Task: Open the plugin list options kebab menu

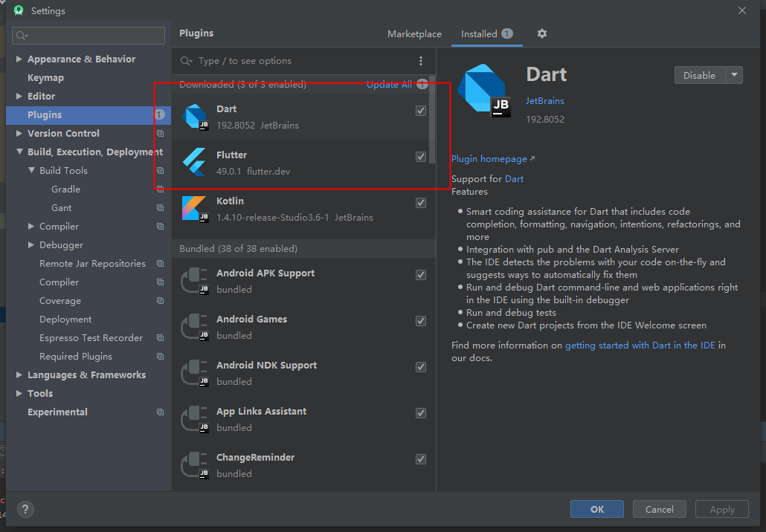Action: tap(421, 61)
